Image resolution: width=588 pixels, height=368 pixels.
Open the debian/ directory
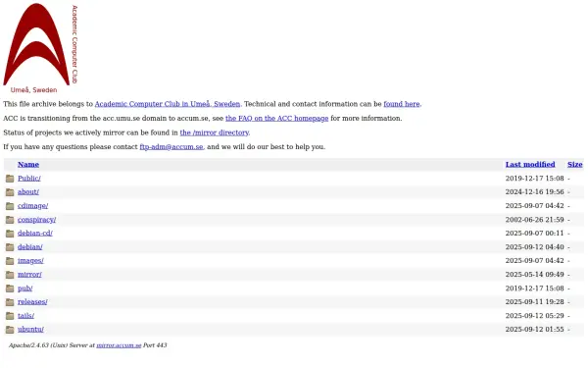(x=30, y=247)
